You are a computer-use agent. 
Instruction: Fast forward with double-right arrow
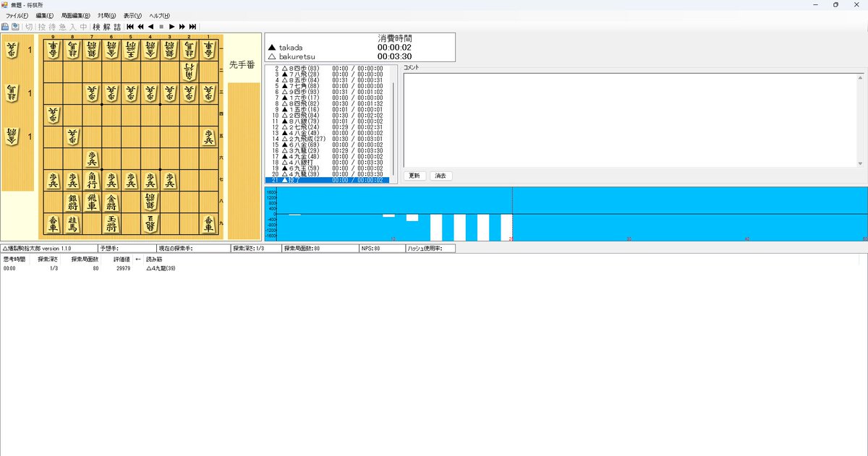[x=182, y=27]
